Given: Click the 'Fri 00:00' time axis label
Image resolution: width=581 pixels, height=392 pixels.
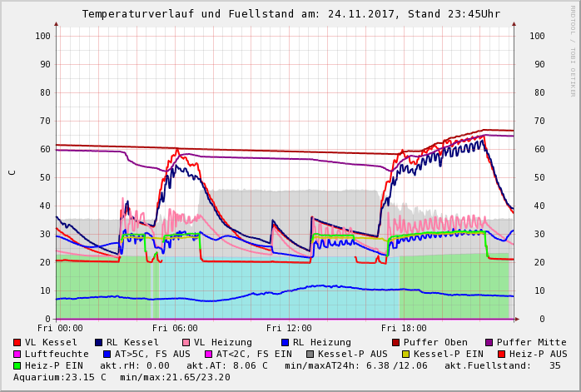Looking at the screenshot, I should [x=60, y=328].
